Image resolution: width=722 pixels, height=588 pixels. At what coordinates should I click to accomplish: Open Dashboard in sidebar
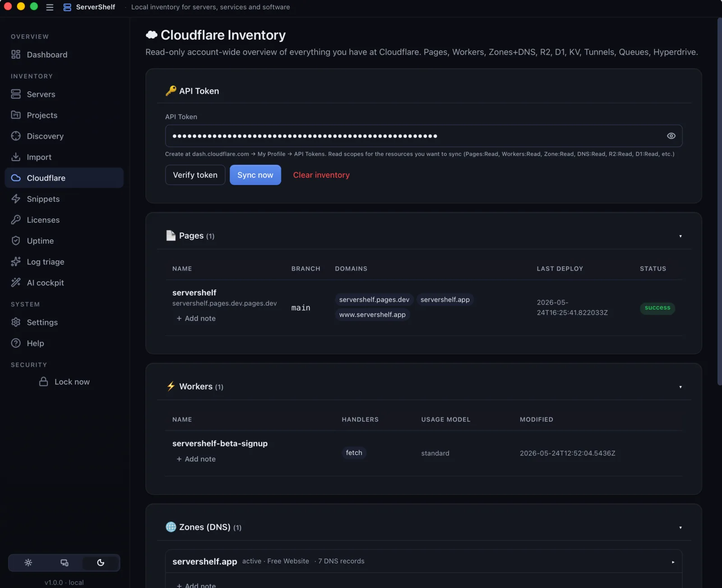point(64,55)
